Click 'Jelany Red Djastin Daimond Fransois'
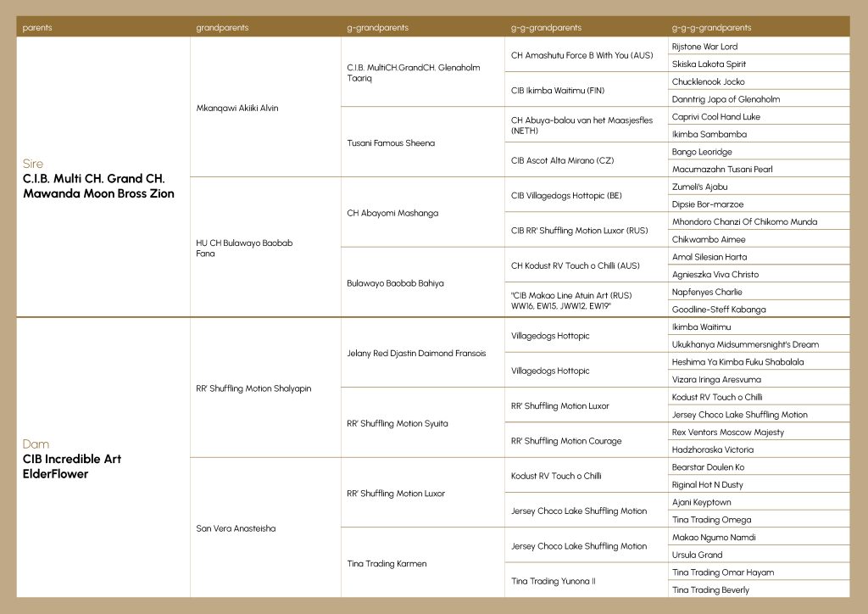This screenshot has width=868, height=614. click(416, 354)
